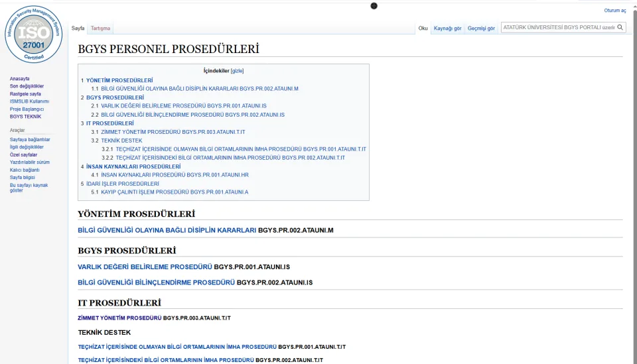
Task: Open Proje Başlangıcı sidebar link
Action: pos(27,109)
